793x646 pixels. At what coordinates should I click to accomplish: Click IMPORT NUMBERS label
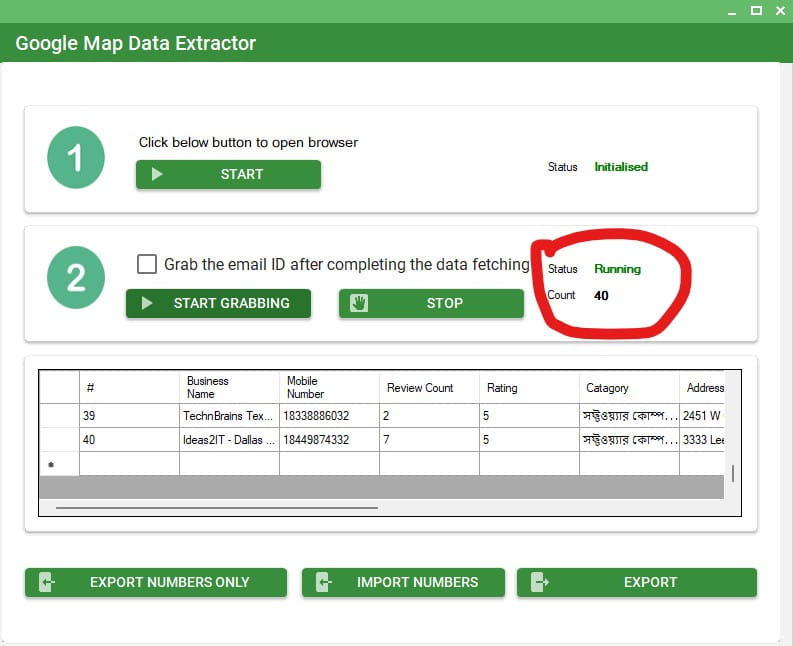[417, 582]
